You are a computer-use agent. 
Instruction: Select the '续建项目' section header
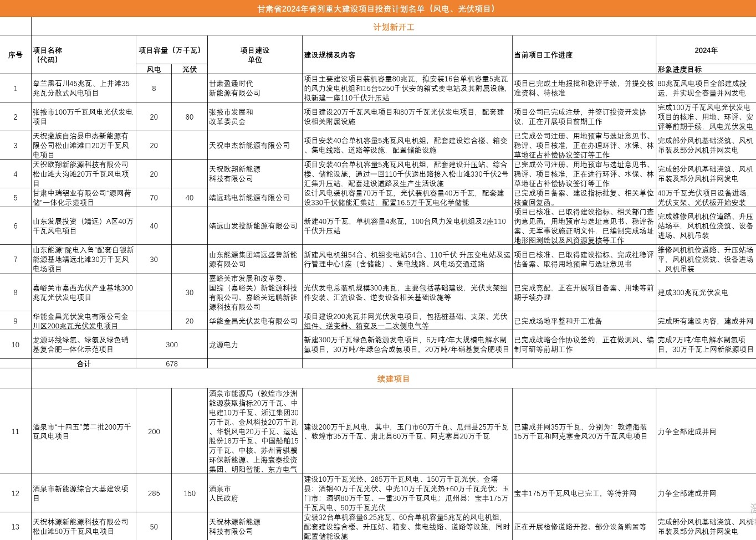pyautogui.click(x=393, y=379)
